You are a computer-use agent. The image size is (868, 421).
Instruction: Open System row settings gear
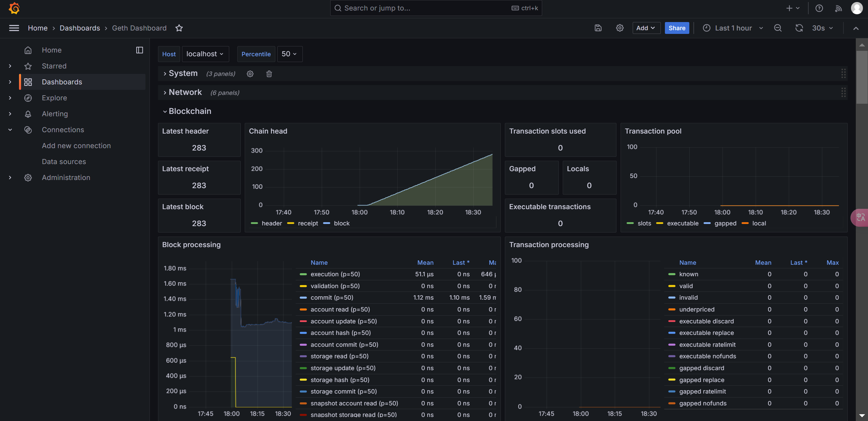(x=250, y=74)
